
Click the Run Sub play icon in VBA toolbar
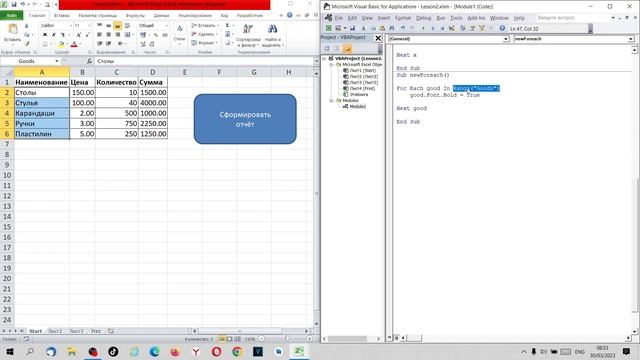(423, 28)
